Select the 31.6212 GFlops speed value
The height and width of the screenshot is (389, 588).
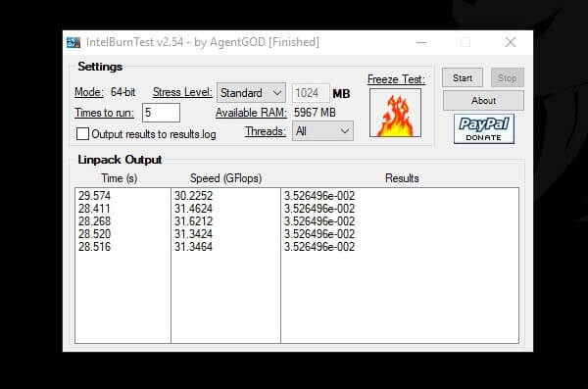pos(193,221)
